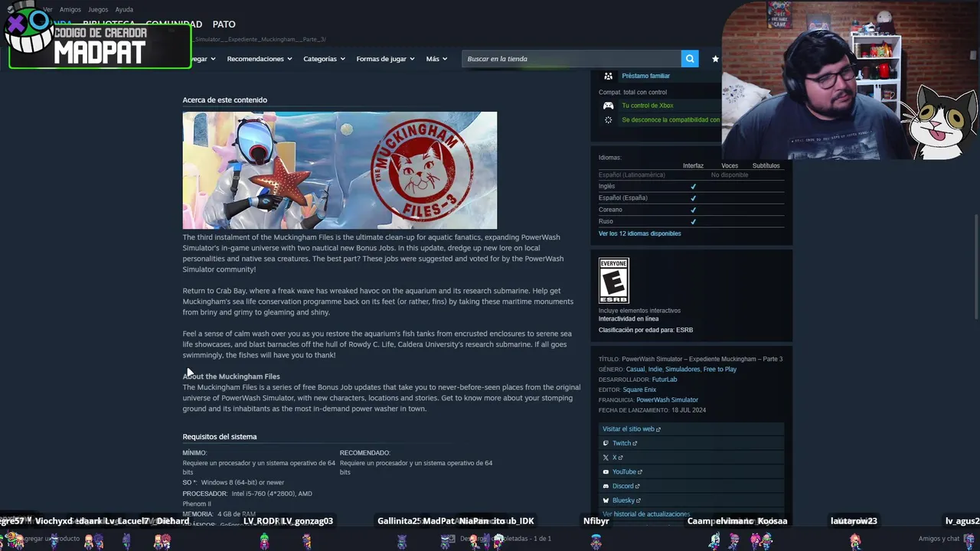Click the Muckingham Files 3 banner image
This screenshot has height=551, width=980.
(339, 170)
